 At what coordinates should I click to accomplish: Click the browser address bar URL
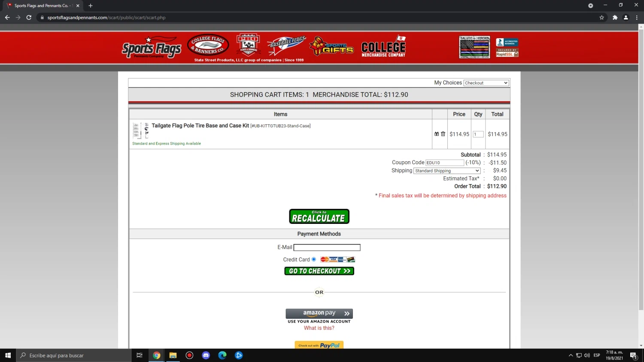[106, 18]
